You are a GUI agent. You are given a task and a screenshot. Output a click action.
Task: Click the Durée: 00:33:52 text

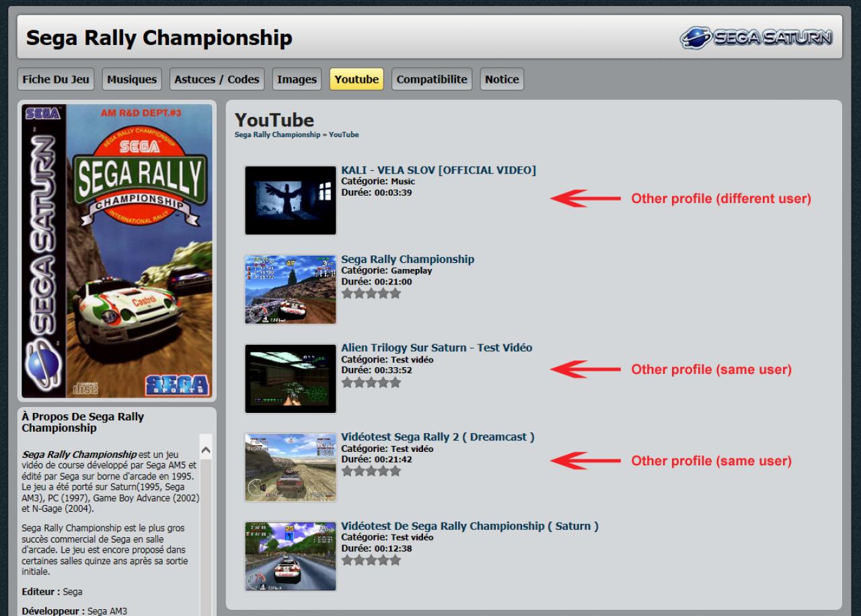377,370
